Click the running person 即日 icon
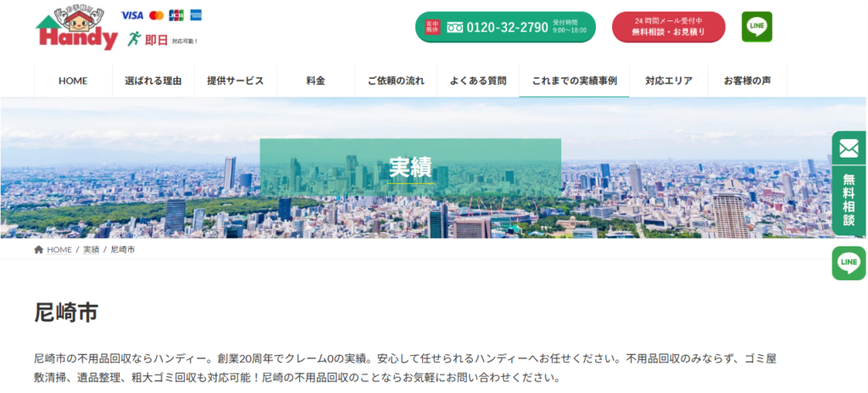Screen dimensions: 868x393 pos(134,38)
